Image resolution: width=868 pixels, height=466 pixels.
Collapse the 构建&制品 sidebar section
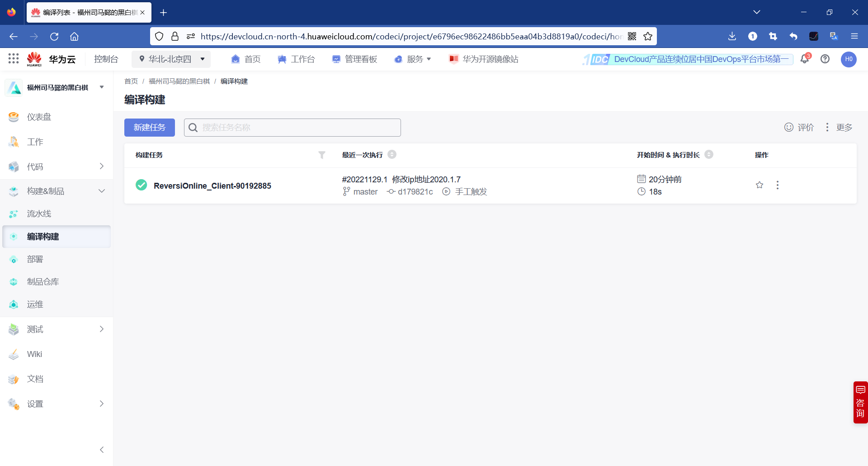pyautogui.click(x=102, y=191)
